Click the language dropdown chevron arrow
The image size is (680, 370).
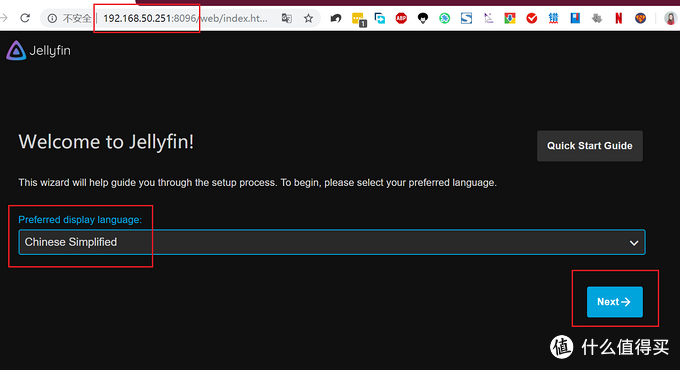[x=634, y=243]
